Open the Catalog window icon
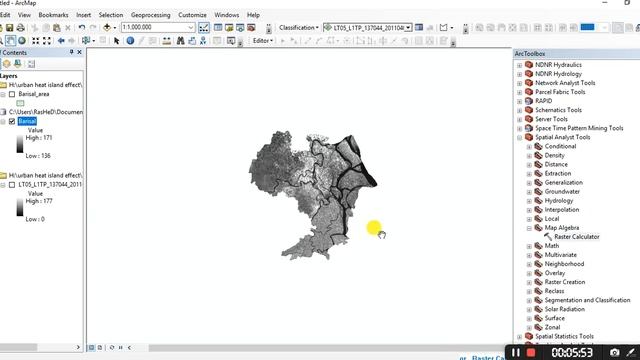 (x=229, y=28)
